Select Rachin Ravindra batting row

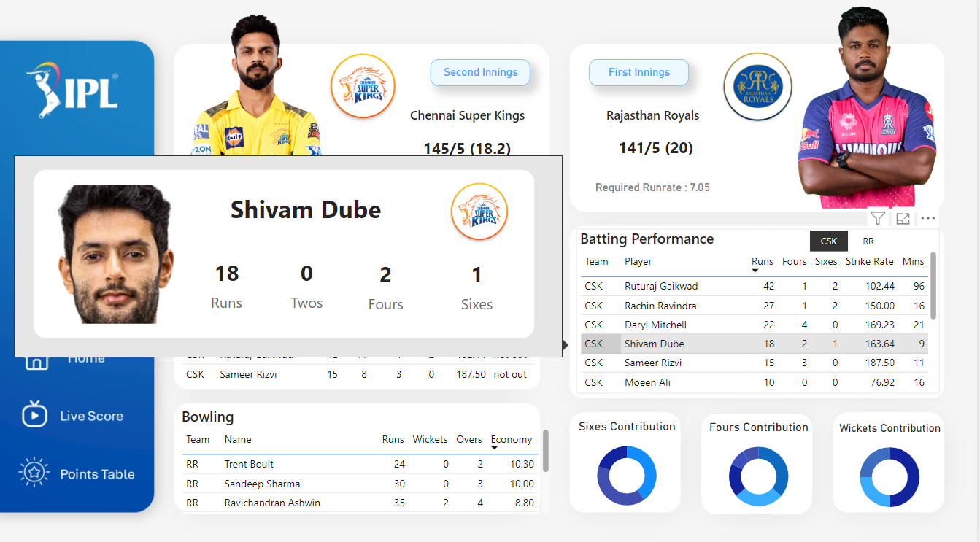pyautogui.click(x=755, y=306)
